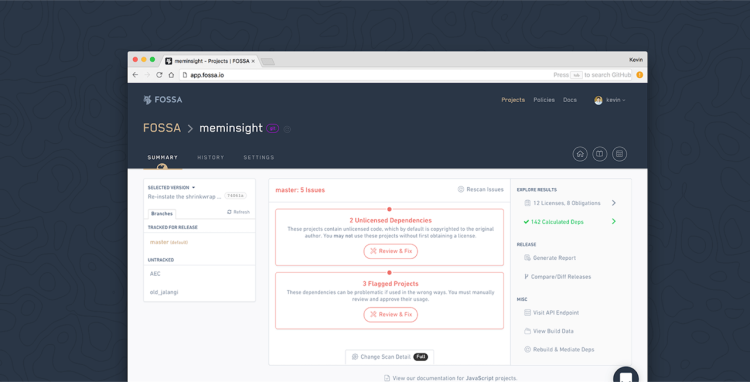Click Rescan Issues link

(481, 189)
